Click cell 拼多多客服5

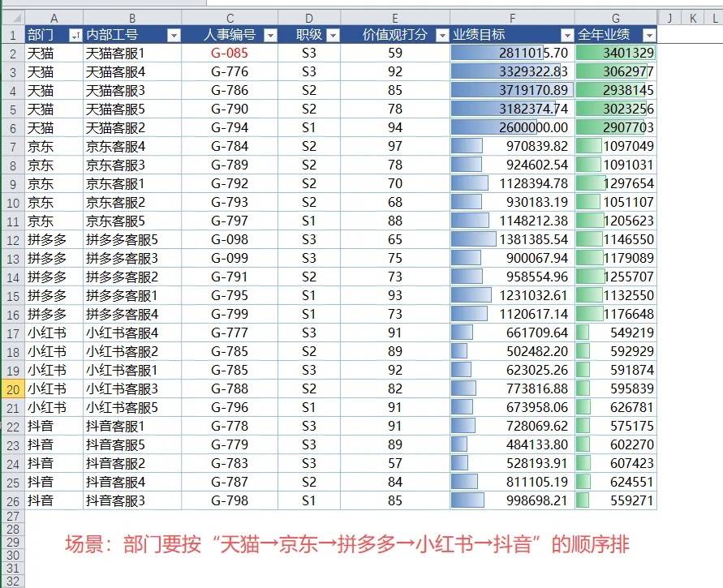[x=132, y=239]
